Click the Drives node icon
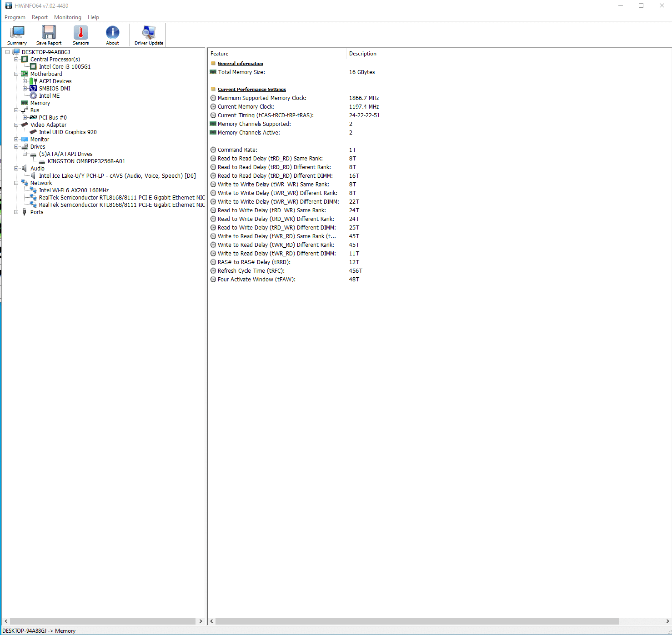Viewport: 672px width, 635px height. click(25, 146)
